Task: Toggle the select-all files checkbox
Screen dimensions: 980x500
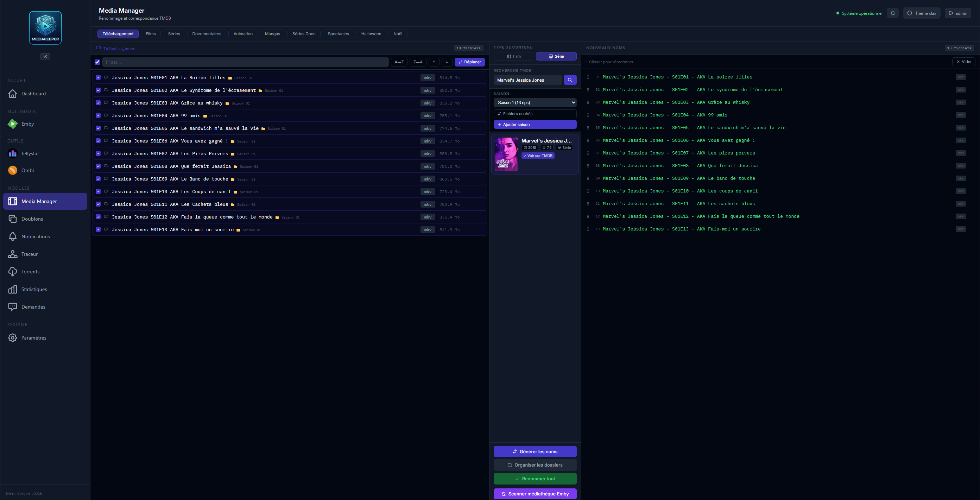Action: coord(97,62)
